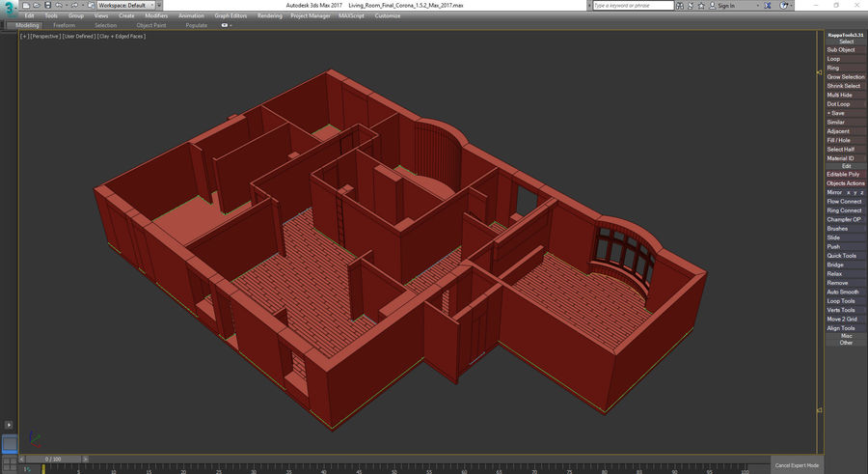Open the Tools menu
Image resolution: width=868 pixels, height=474 pixels.
point(51,15)
